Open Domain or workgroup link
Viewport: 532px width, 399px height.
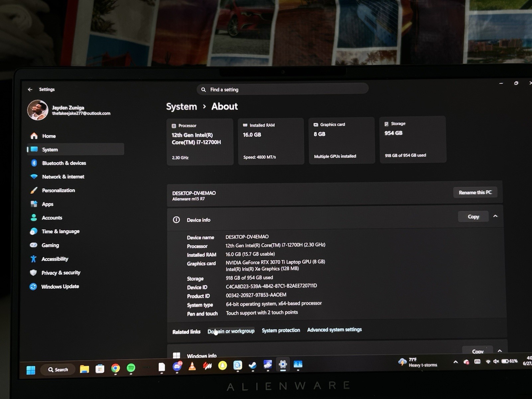tap(231, 331)
